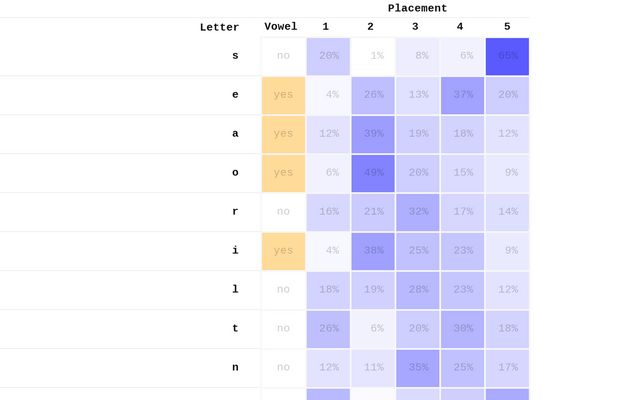This screenshot has width=640, height=400.
Task: Click the Letter column header
Action: point(219,27)
